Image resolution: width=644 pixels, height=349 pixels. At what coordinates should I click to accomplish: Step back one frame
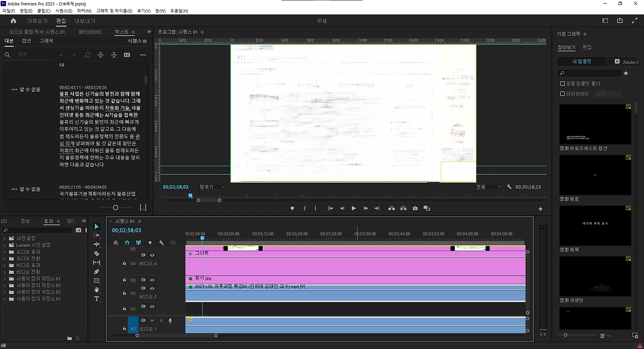point(342,208)
